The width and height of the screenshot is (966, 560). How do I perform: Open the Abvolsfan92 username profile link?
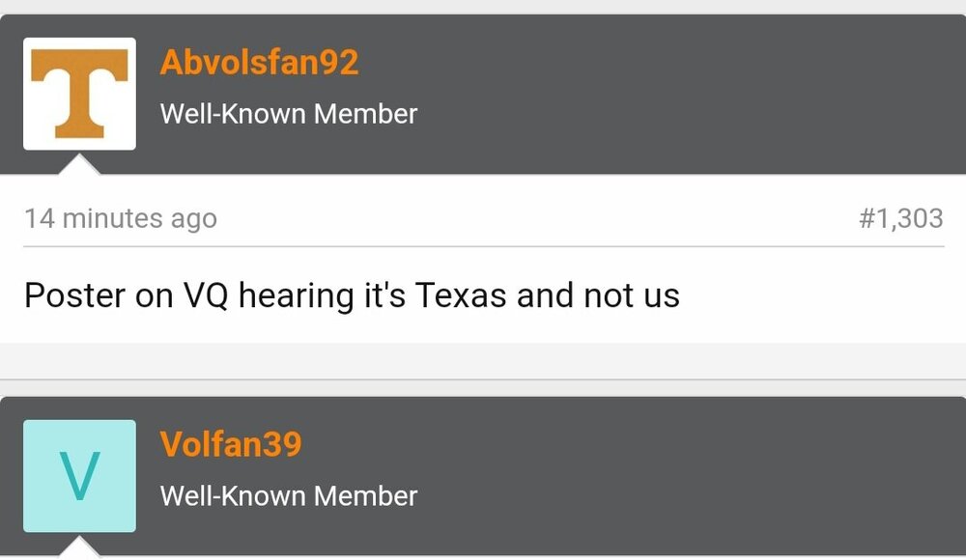259,63
